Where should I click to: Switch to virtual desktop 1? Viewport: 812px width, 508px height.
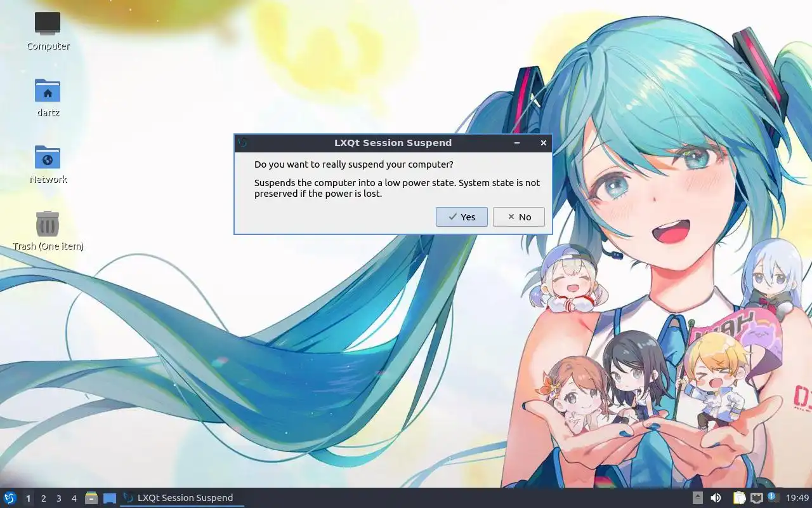tap(28, 498)
